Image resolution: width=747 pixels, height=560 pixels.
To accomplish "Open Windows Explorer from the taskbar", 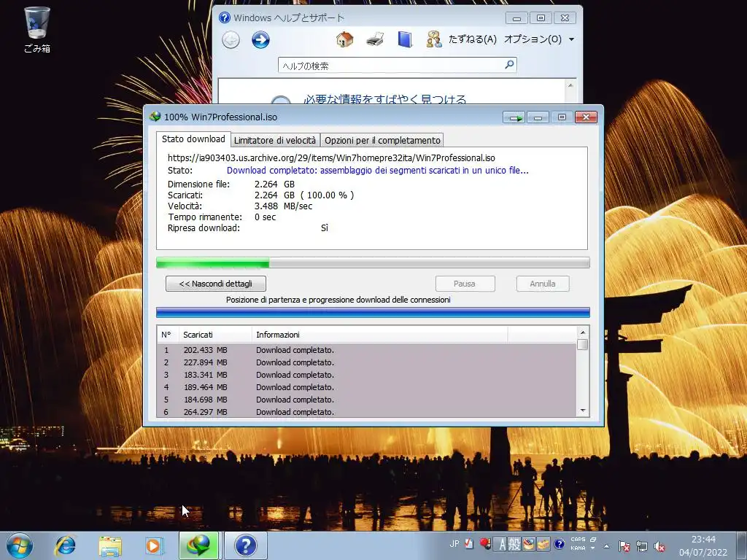I will 110,545.
